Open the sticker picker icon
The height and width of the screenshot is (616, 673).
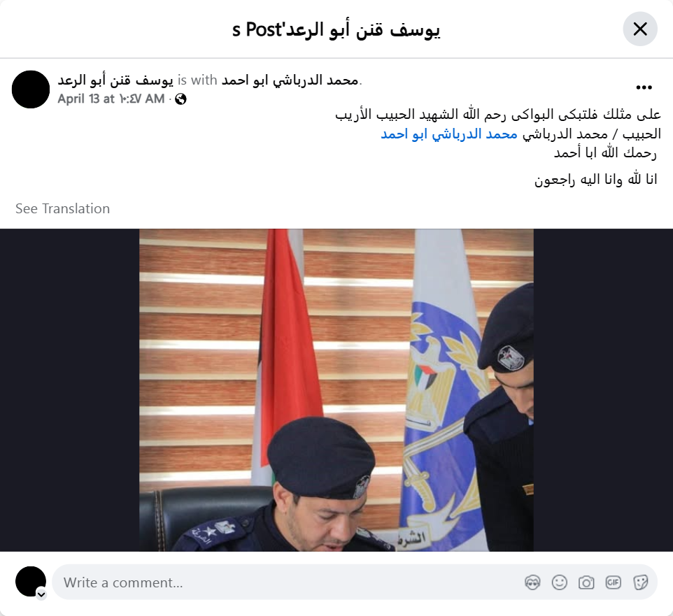(x=640, y=582)
